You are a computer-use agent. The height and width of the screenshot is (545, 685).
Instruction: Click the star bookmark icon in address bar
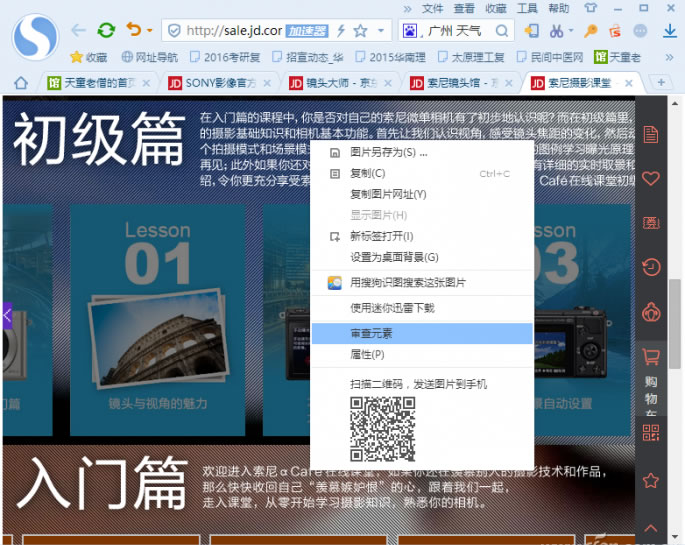(360, 30)
